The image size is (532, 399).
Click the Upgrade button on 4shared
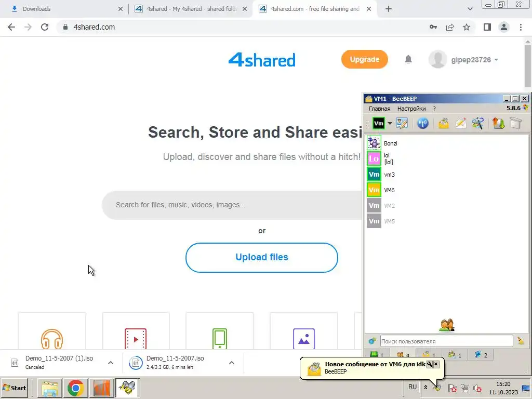pyautogui.click(x=364, y=59)
